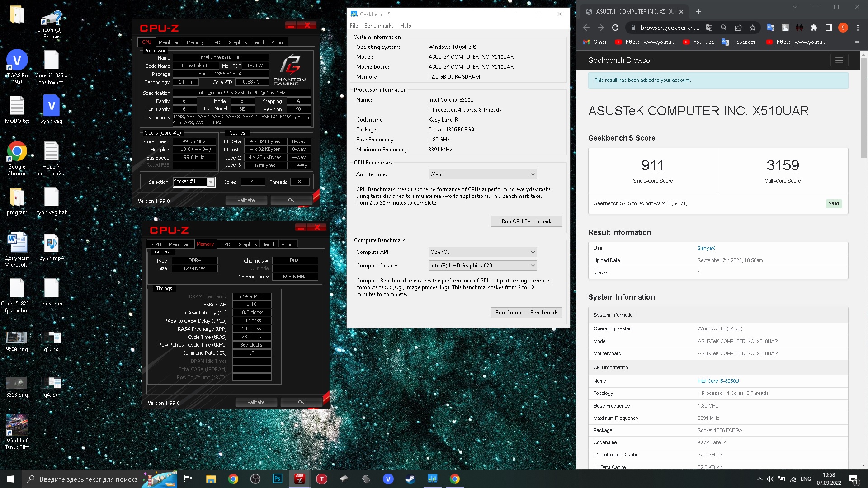
Task: Click Run CPU Benchmark button
Action: pyautogui.click(x=527, y=221)
